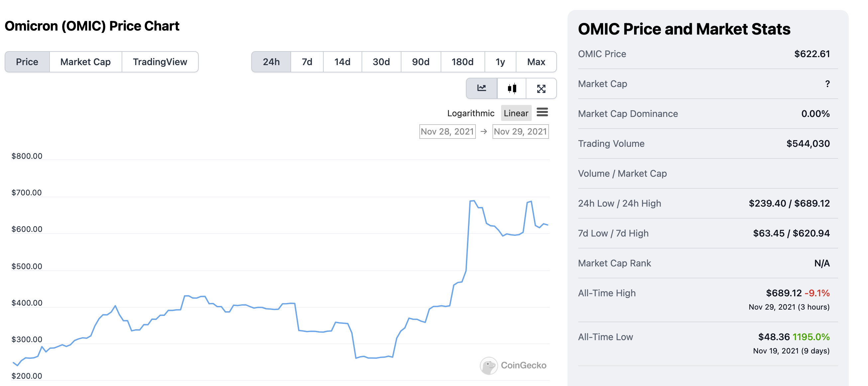Toggle the 24h timeframe selection
The height and width of the screenshot is (386, 868).
click(271, 62)
